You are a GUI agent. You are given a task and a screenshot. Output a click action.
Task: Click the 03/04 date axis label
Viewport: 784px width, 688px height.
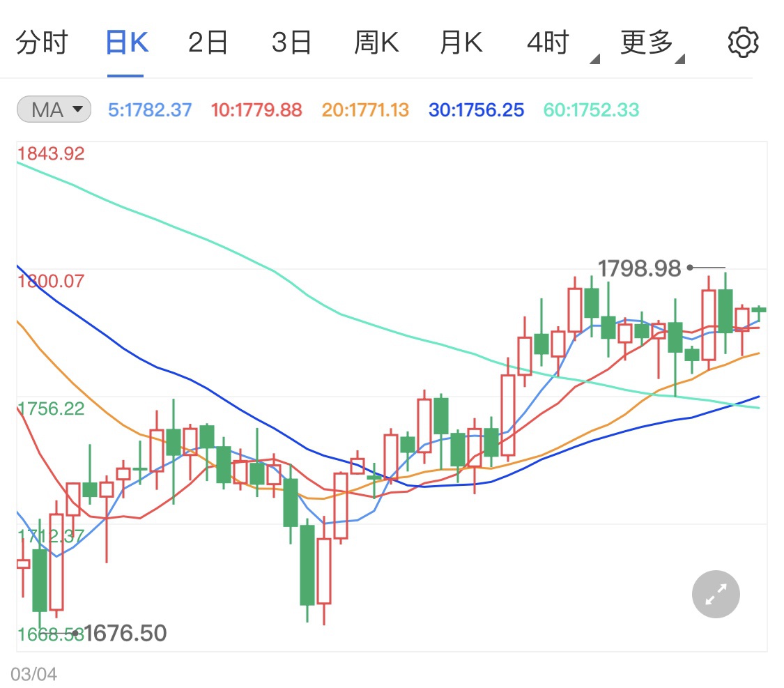(34, 674)
